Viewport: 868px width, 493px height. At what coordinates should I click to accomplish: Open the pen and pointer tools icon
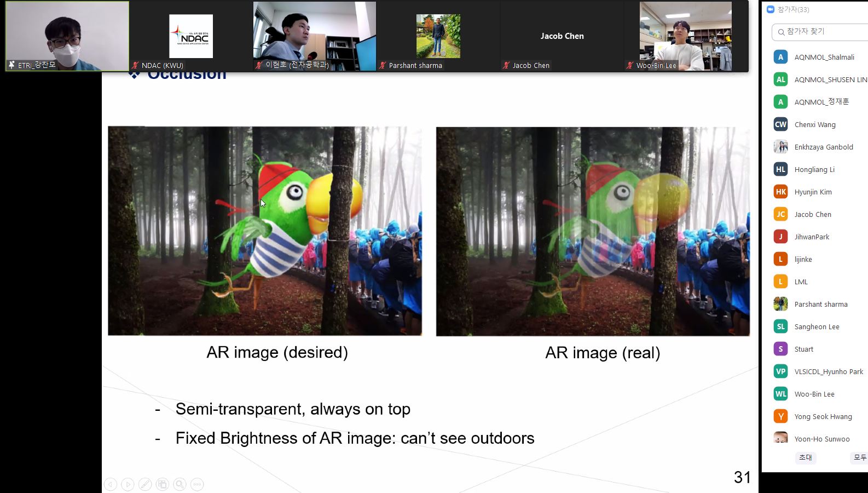pos(145,484)
